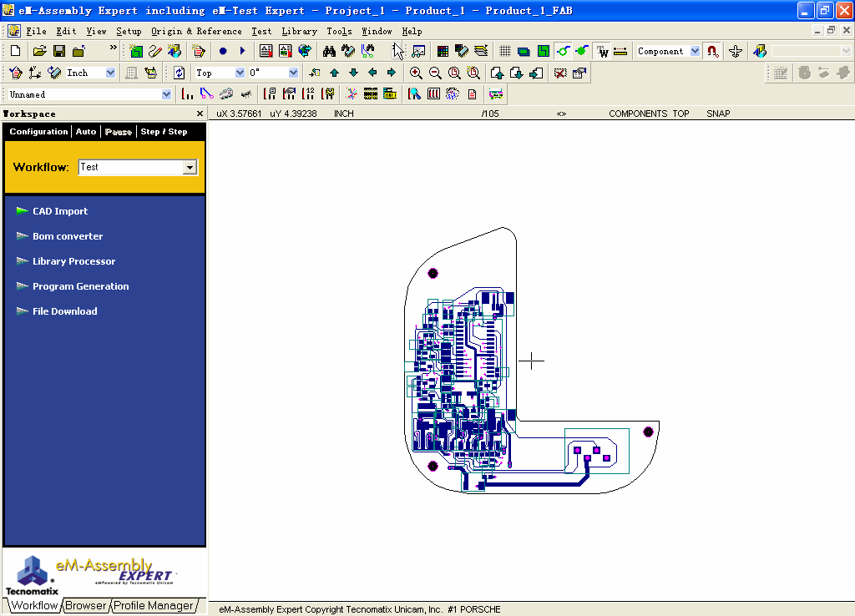Close the Workspace panel
Viewport: 855px width, 616px height.
(200, 114)
